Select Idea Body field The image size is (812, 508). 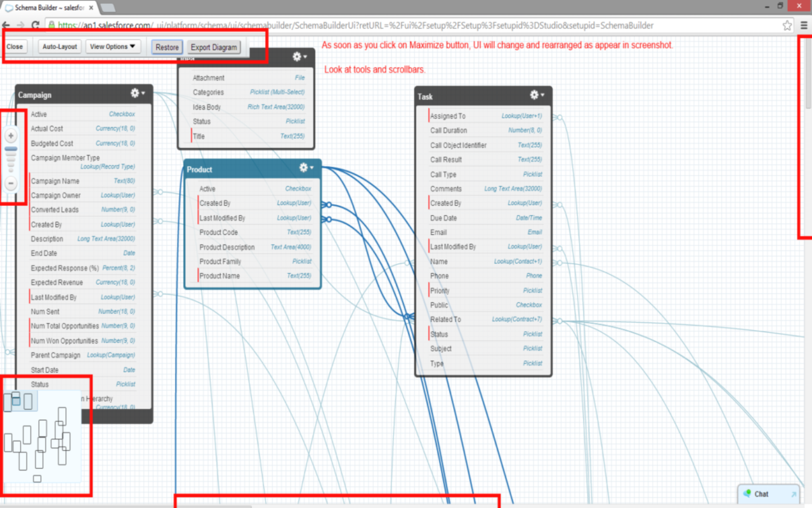coord(249,107)
